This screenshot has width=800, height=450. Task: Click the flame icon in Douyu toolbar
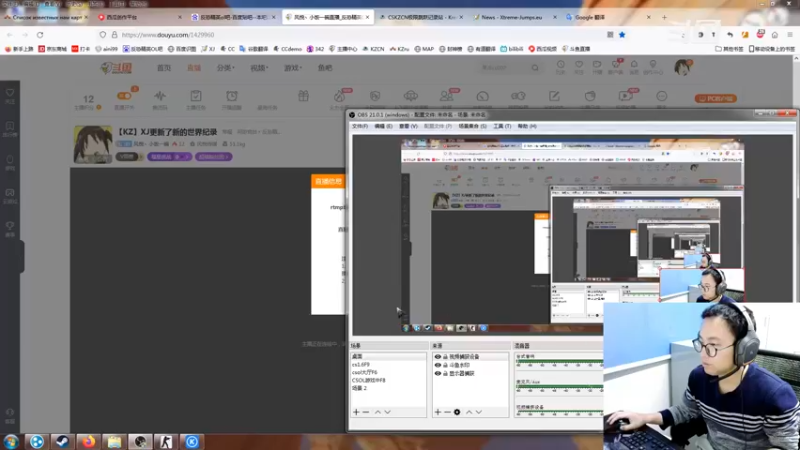(x=339, y=96)
